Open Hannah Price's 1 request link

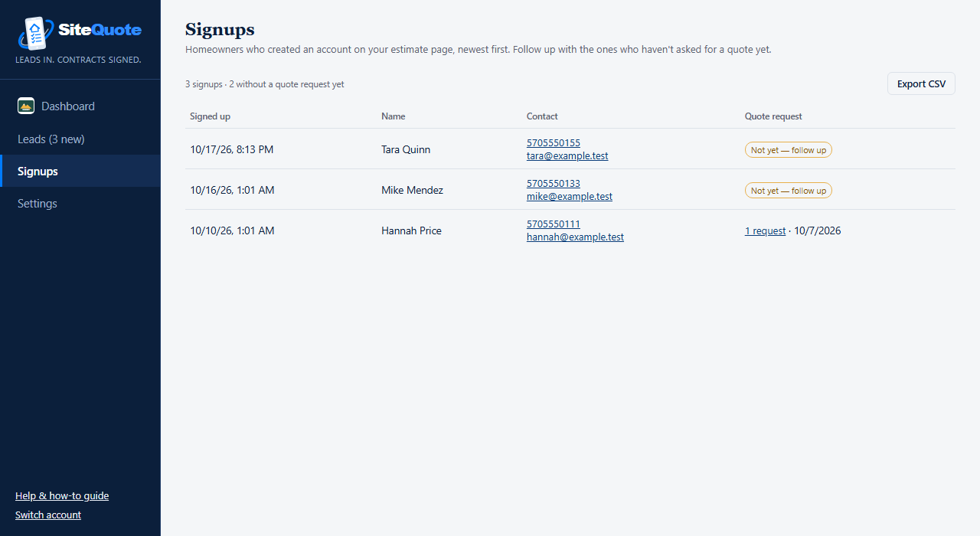tap(765, 230)
